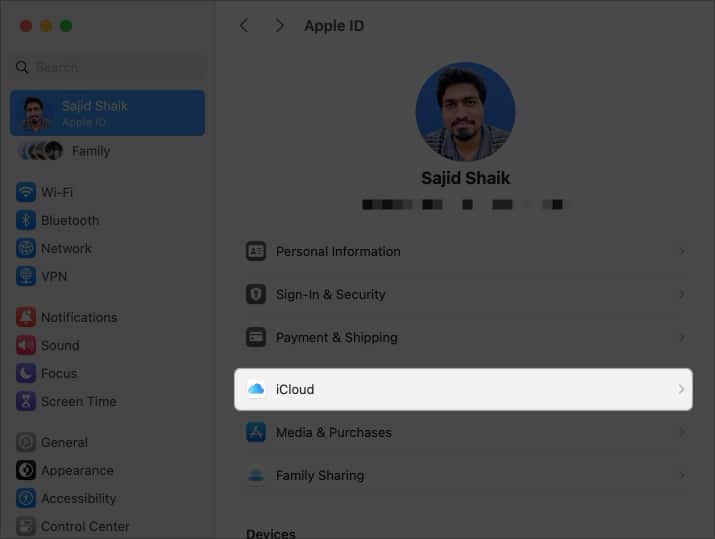
Task: Open the iCloud row chevron
Action: pyautogui.click(x=681, y=389)
